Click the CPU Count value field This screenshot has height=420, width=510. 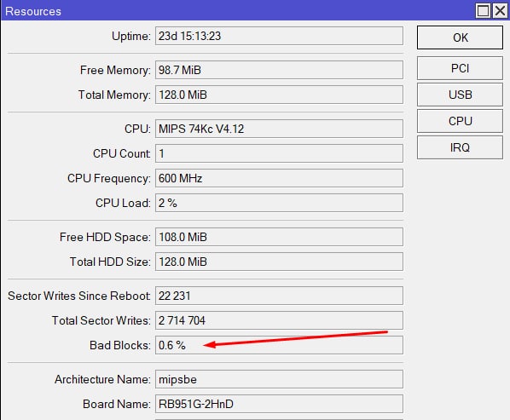click(279, 153)
